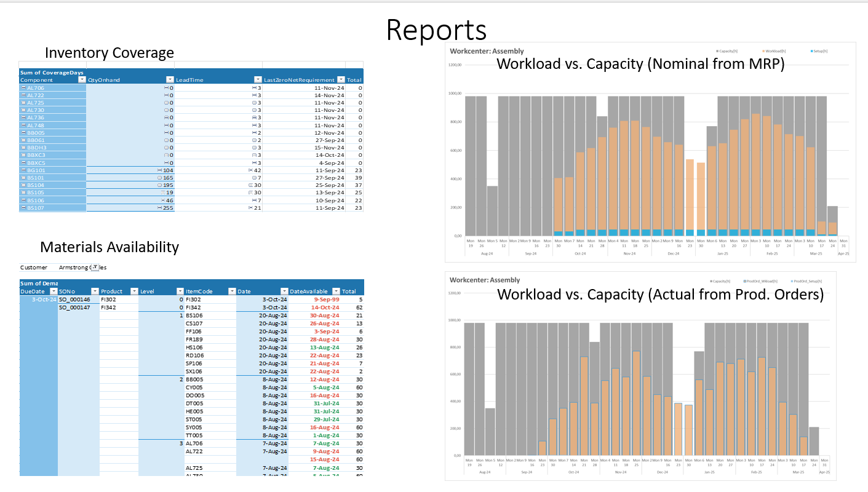This screenshot has width=868, height=492.
Task: Click the Workload[h] legend marker in top chart
Action: [763, 51]
